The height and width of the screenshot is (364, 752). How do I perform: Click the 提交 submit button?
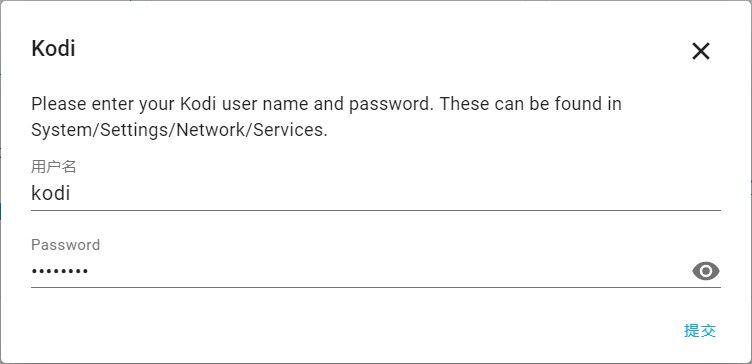(x=700, y=330)
